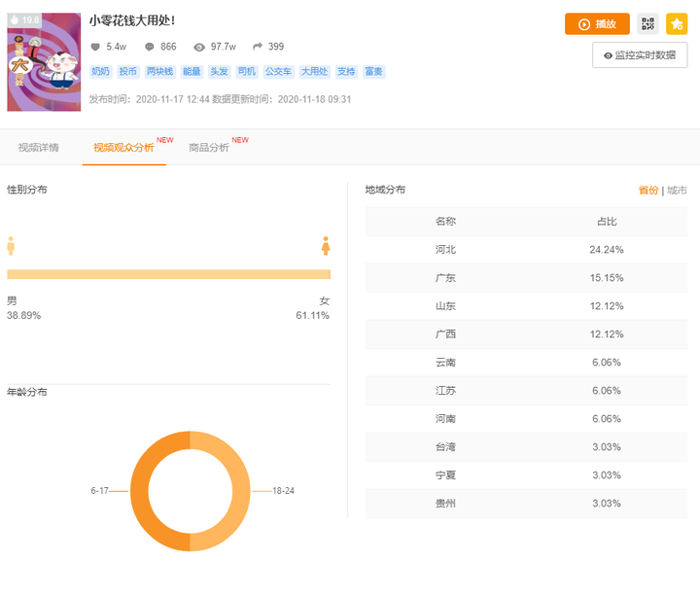Click the comment bubble icon
The image size is (700, 595).
click(150, 47)
